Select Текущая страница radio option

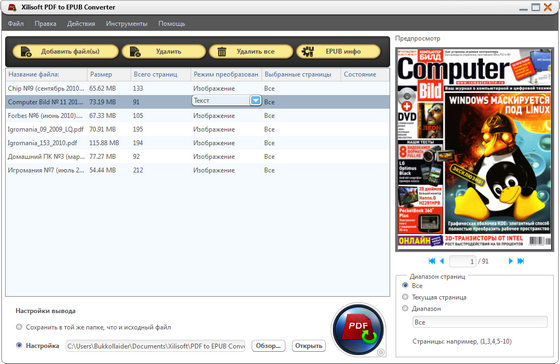tap(405, 297)
